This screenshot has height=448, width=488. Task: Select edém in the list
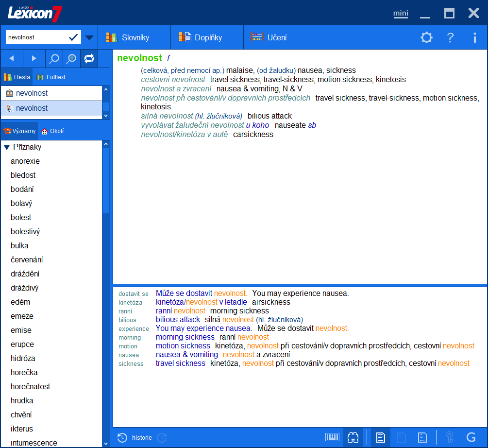tap(20, 302)
